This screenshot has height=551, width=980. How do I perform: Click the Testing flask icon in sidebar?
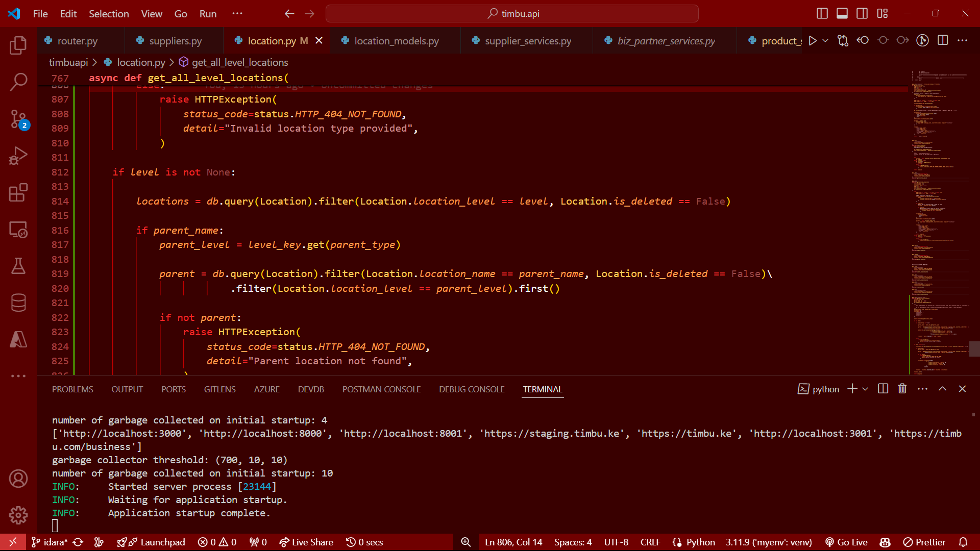[x=18, y=266]
